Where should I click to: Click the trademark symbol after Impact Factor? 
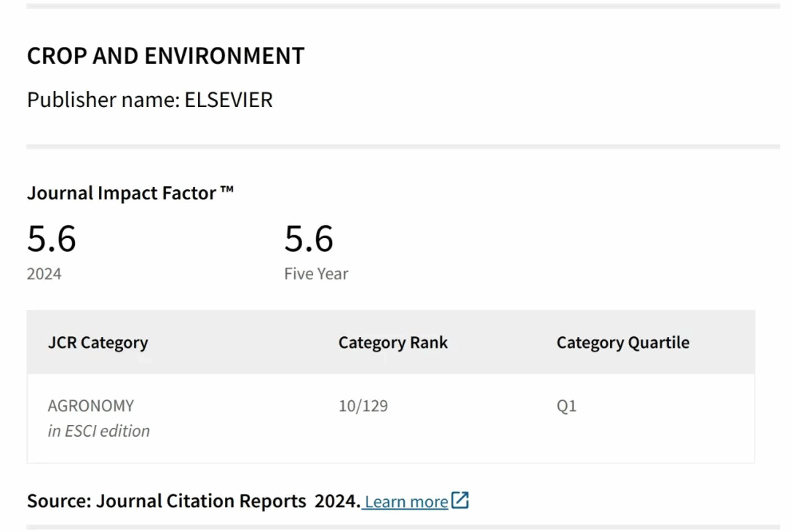coord(227,192)
